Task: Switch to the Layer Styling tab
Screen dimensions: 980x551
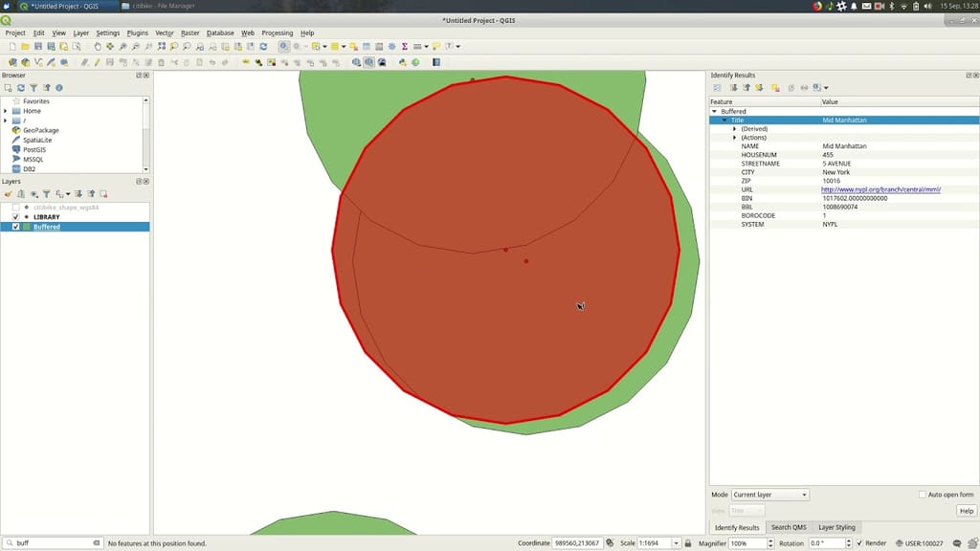Action: click(x=838, y=527)
